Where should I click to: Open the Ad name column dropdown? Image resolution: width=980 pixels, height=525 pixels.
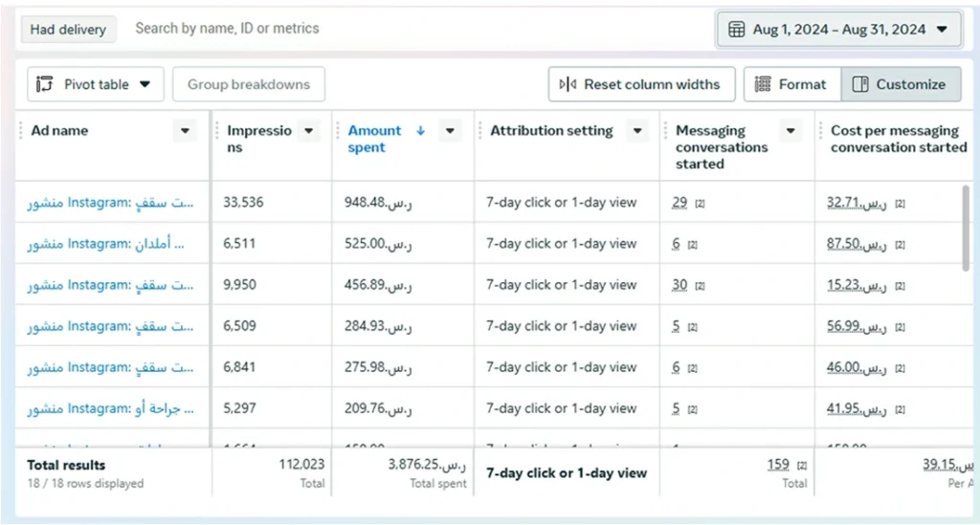(x=185, y=131)
